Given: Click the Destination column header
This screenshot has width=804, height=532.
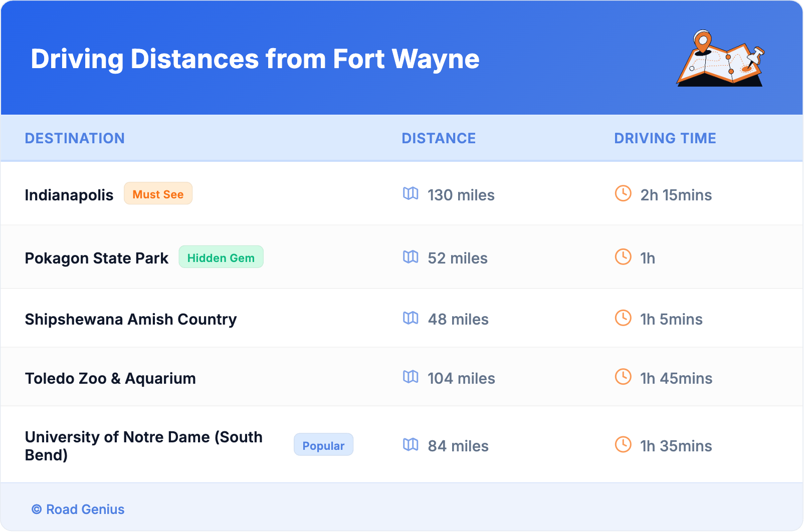Looking at the screenshot, I should (75, 138).
